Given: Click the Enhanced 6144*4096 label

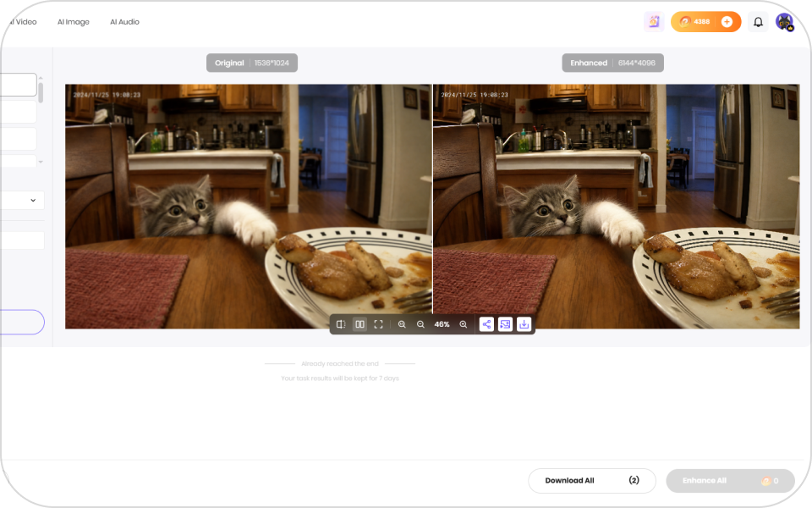Looking at the screenshot, I should 612,63.
